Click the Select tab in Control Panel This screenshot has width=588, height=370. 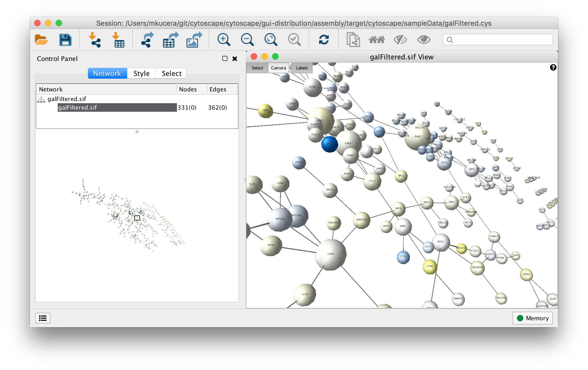click(x=171, y=72)
